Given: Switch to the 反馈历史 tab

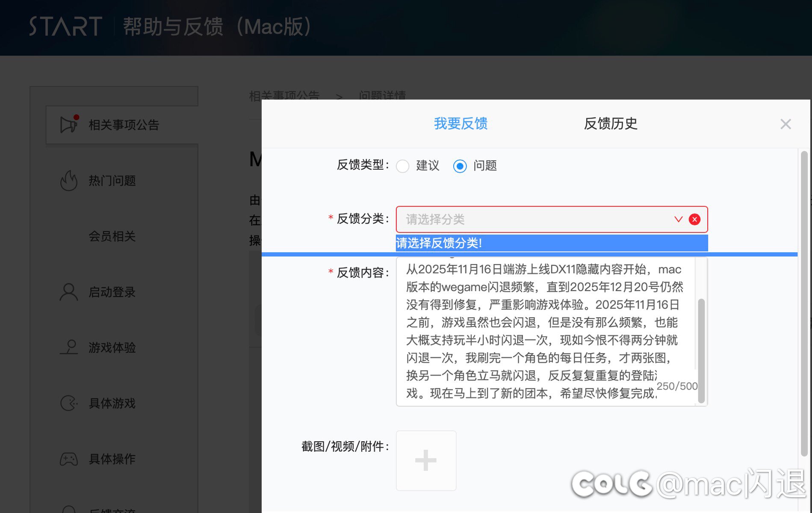Looking at the screenshot, I should click(610, 124).
